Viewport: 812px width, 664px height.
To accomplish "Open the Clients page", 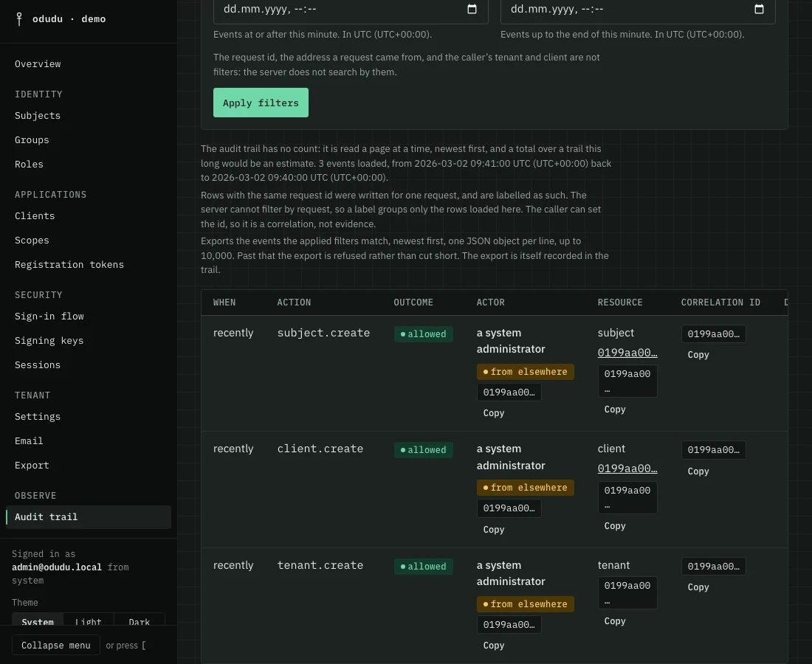I will pos(89,216).
